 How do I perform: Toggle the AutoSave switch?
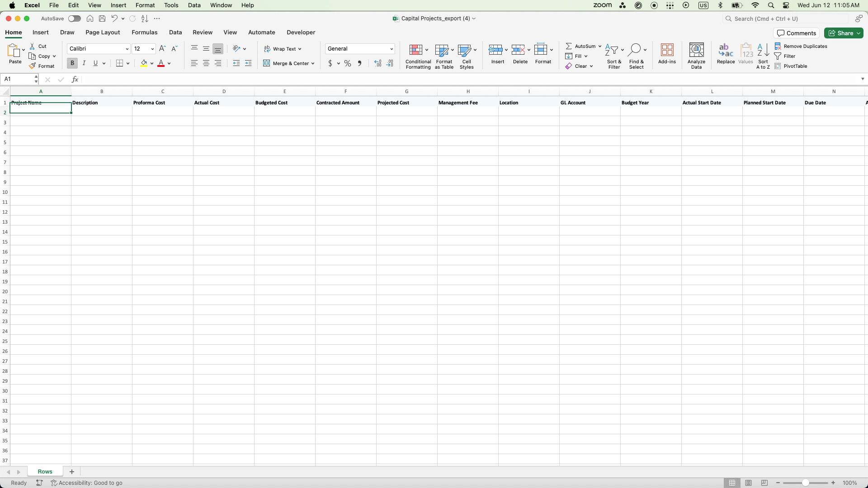coord(74,19)
